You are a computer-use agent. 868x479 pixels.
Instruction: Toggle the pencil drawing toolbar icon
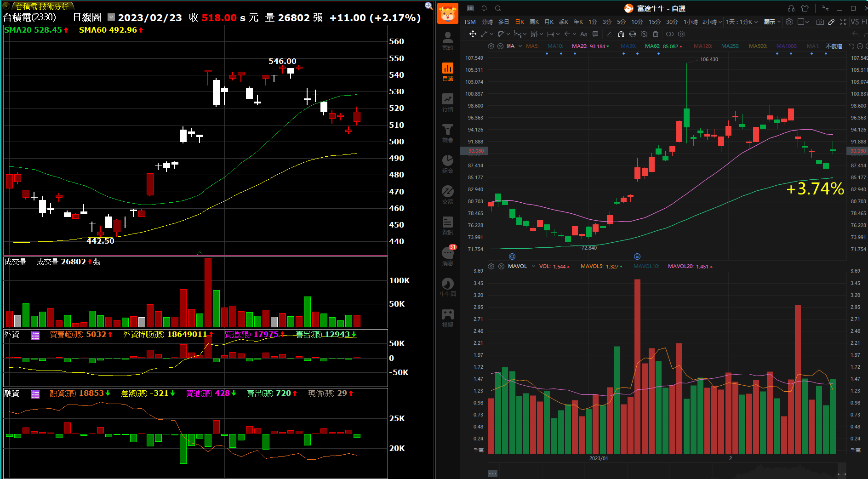(x=832, y=22)
